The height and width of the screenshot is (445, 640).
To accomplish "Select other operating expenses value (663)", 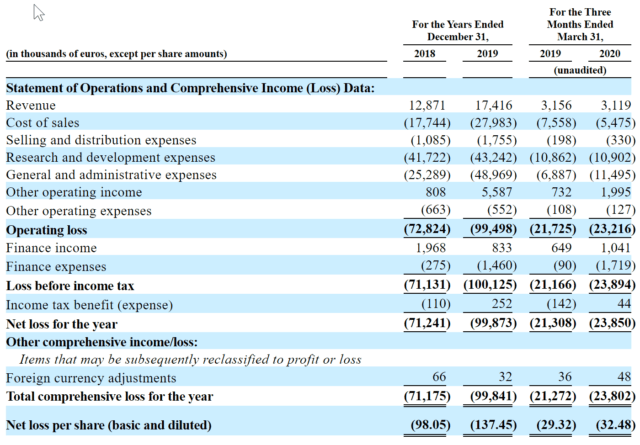I will point(436,210).
